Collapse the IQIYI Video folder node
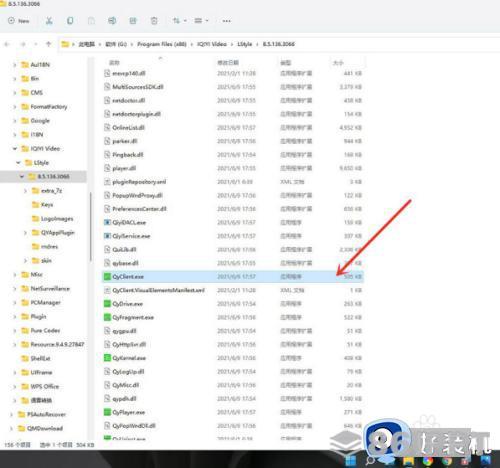This screenshot has width=500, height=468. tap(14, 149)
